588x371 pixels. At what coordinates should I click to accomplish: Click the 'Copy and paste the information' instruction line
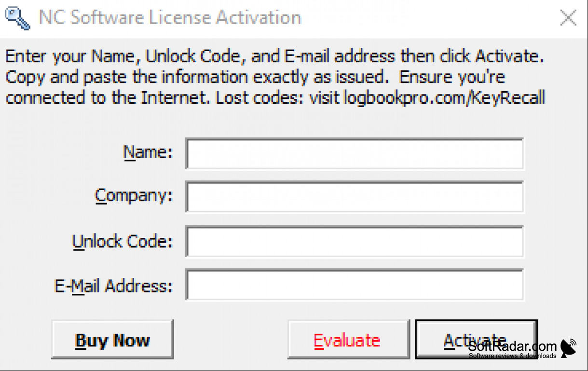(x=255, y=77)
